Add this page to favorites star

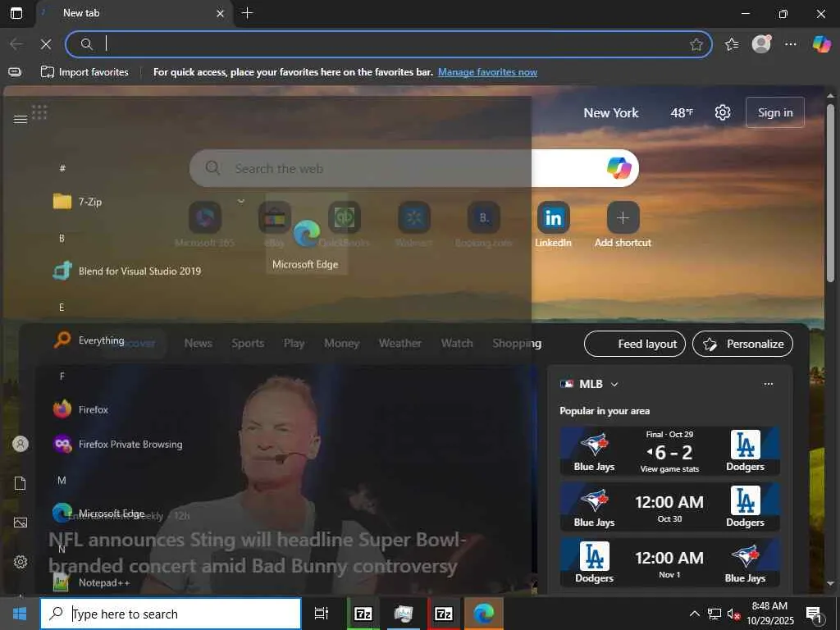tap(696, 44)
